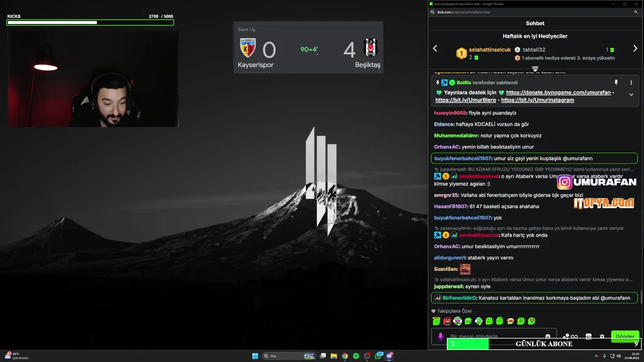Screen dimensions: 644x362
Task: Click emrgnr35 username in chat
Action: (x=446, y=195)
